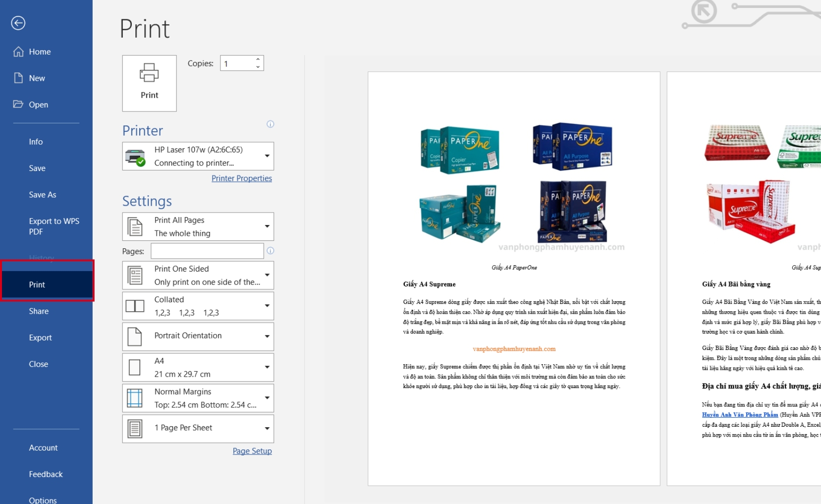Select Open in the sidebar
The height and width of the screenshot is (504, 821).
pyautogui.click(x=46, y=105)
